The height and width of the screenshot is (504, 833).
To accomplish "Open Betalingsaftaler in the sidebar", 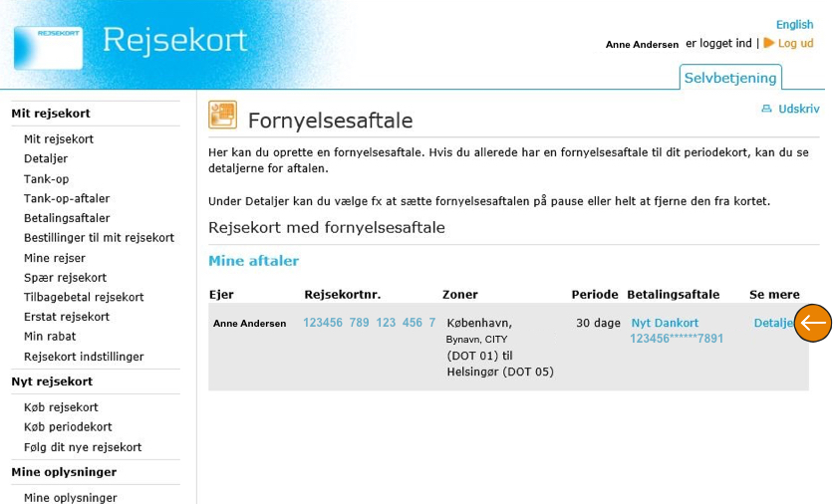I will pyautogui.click(x=67, y=218).
